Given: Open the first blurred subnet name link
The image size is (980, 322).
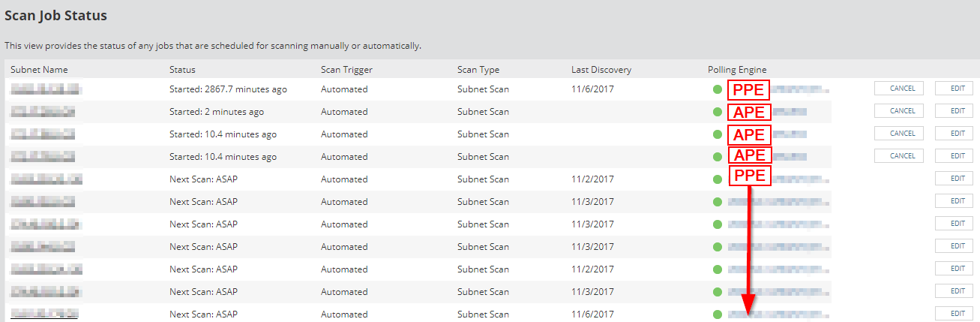Looking at the screenshot, I should [46, 89].
